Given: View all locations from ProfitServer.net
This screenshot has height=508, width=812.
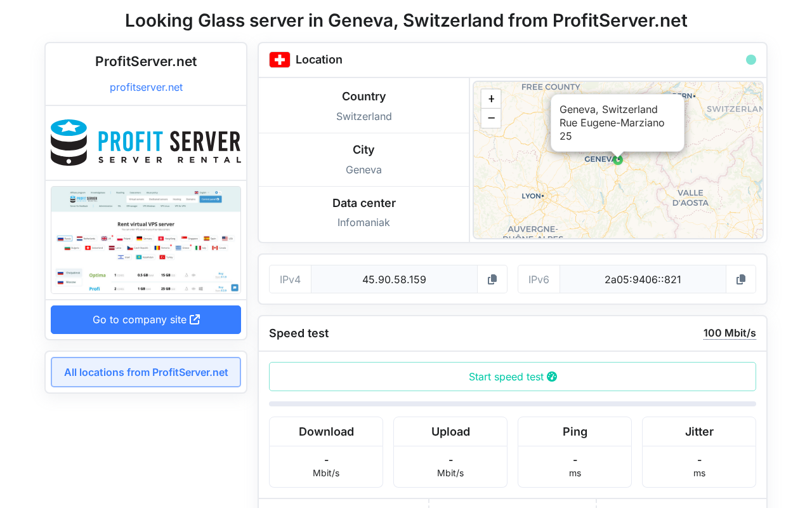Looking at the screenshot, I should pyautogui.click(x=146, y=372).
